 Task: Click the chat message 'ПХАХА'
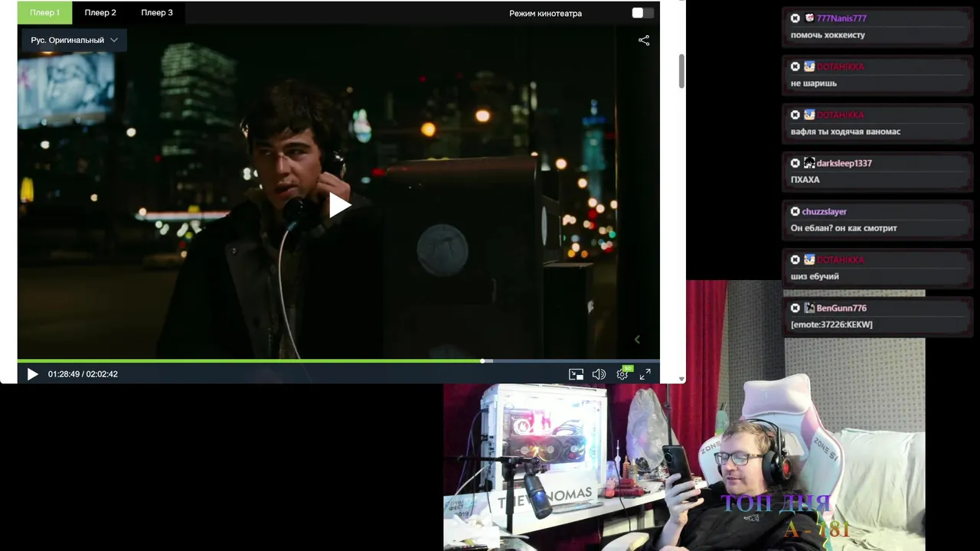pyautogui.click(x=805, y=180)
